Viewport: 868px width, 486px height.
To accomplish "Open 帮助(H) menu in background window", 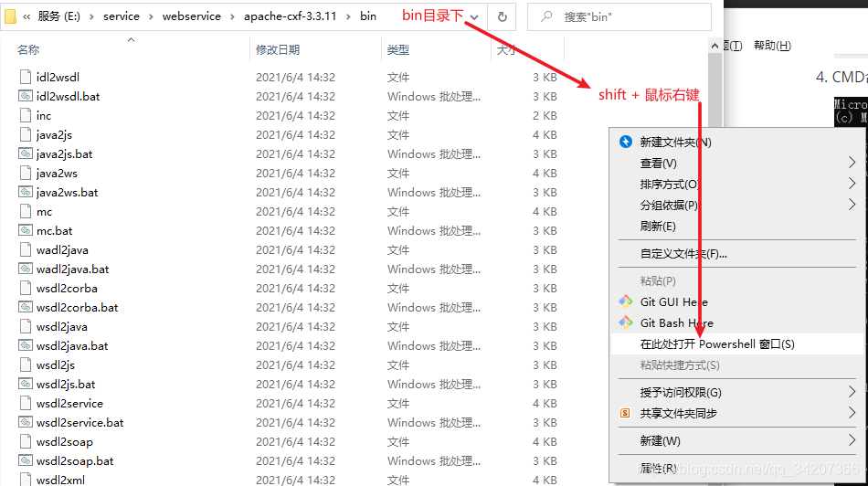I will click(x=772, y=46).
